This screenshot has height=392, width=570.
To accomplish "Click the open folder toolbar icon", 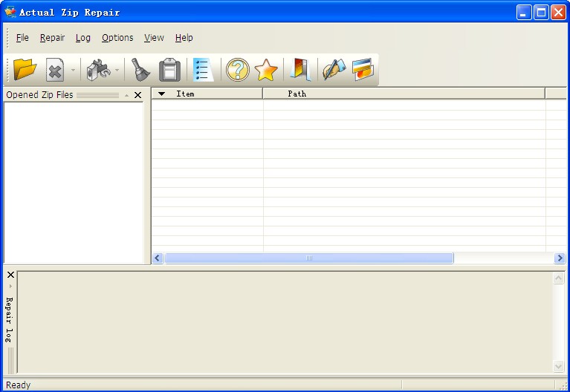I will click(25, 70).
